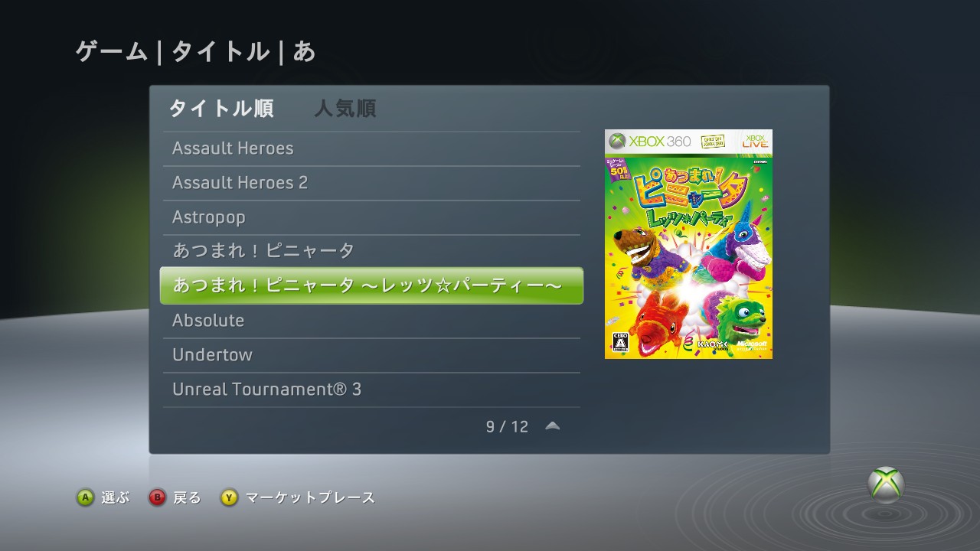Click the green A button icon
The width and height of the screenshot is (980, 551).
click(x=85, y=498)
